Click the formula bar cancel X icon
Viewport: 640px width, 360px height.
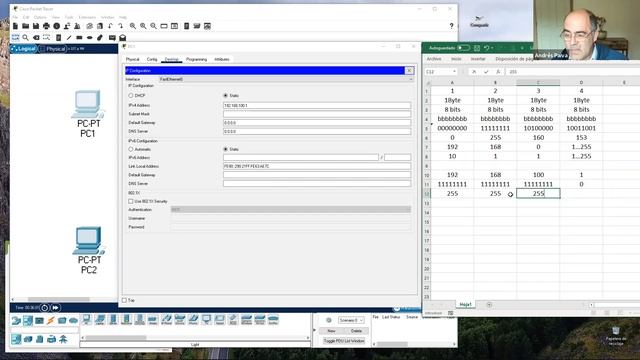point(474,72)
